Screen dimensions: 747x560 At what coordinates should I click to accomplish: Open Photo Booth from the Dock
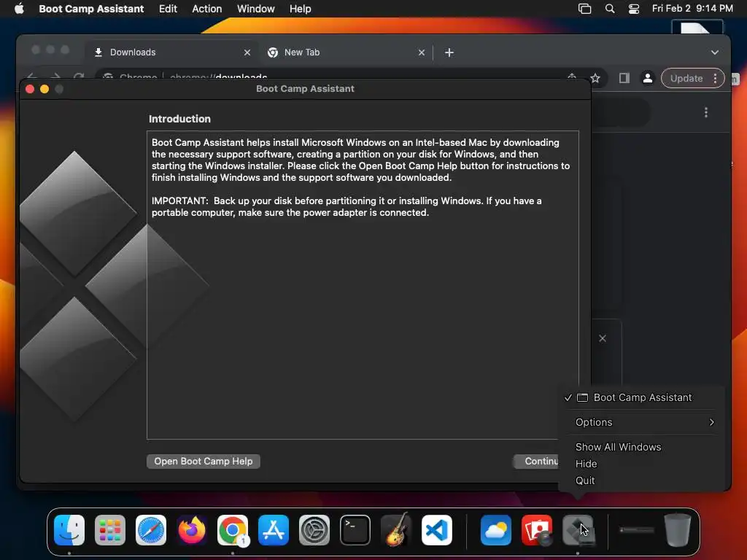tap(537, 530)
